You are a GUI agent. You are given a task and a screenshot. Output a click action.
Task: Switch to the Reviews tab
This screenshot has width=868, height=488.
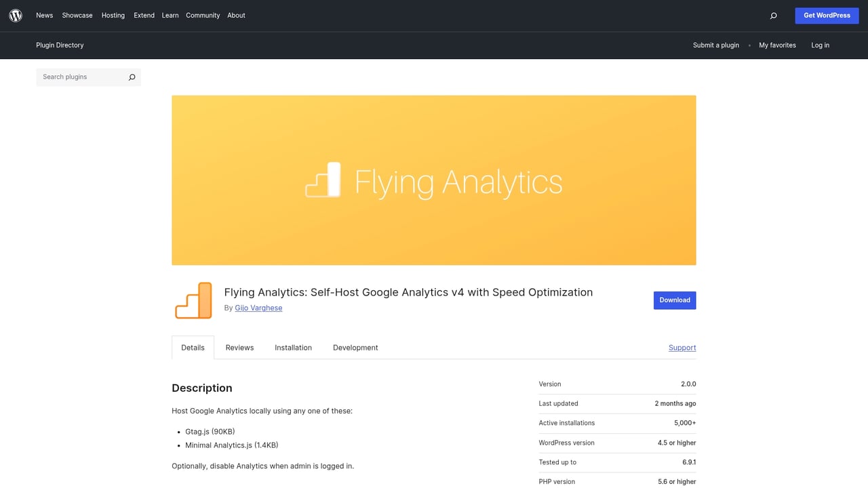[239, 347]
